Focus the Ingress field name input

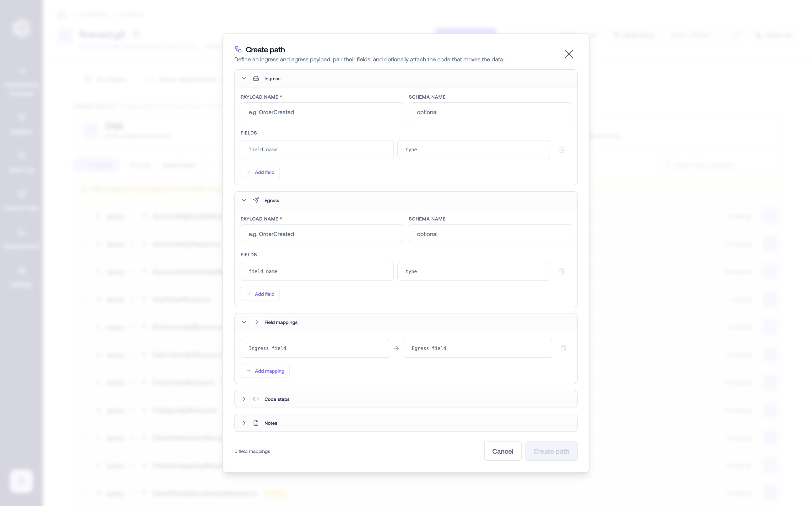(317, 150)
